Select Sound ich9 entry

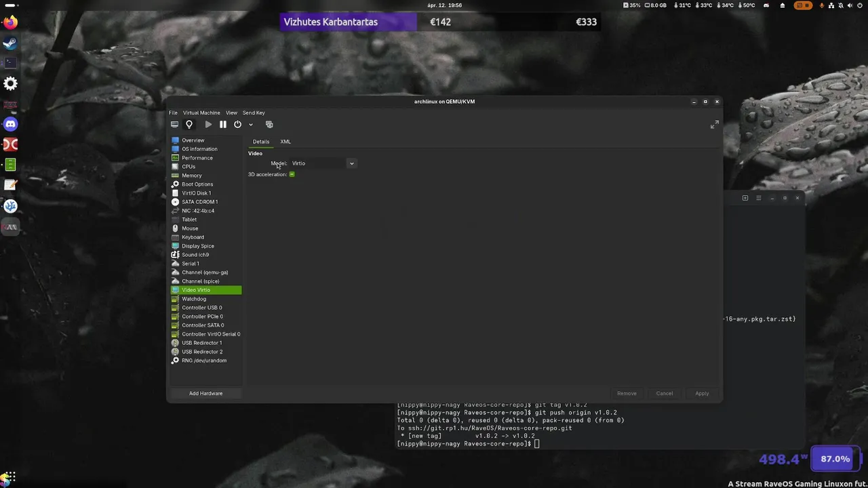205,255
